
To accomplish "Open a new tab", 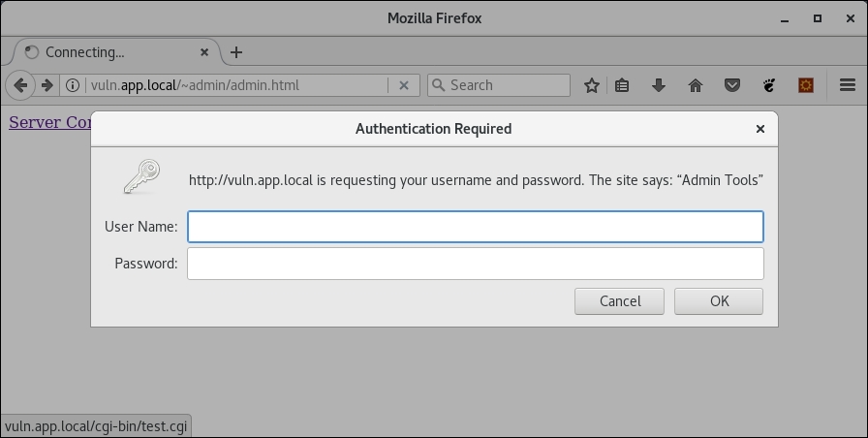I will (x=236, y=52).
